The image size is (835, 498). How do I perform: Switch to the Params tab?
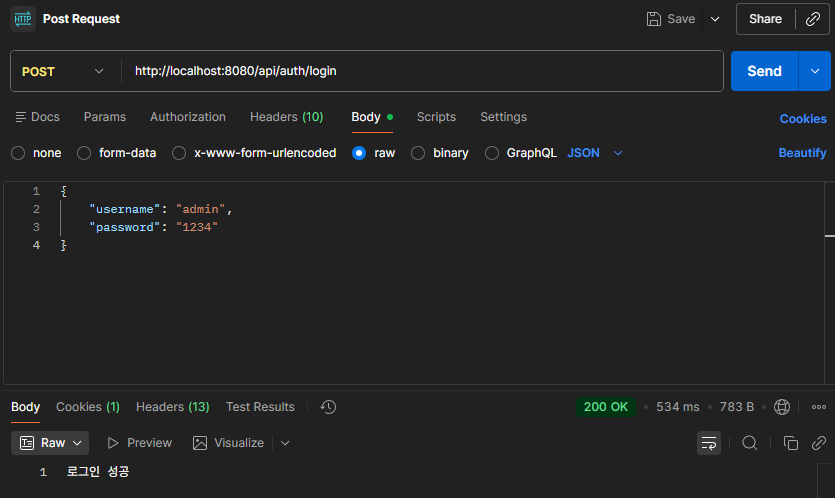[105, 117]
